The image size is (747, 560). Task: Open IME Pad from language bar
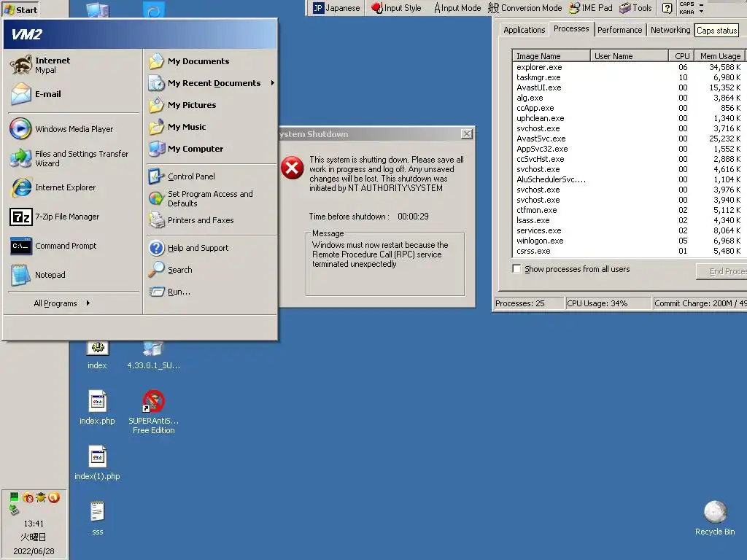(591, 8)
